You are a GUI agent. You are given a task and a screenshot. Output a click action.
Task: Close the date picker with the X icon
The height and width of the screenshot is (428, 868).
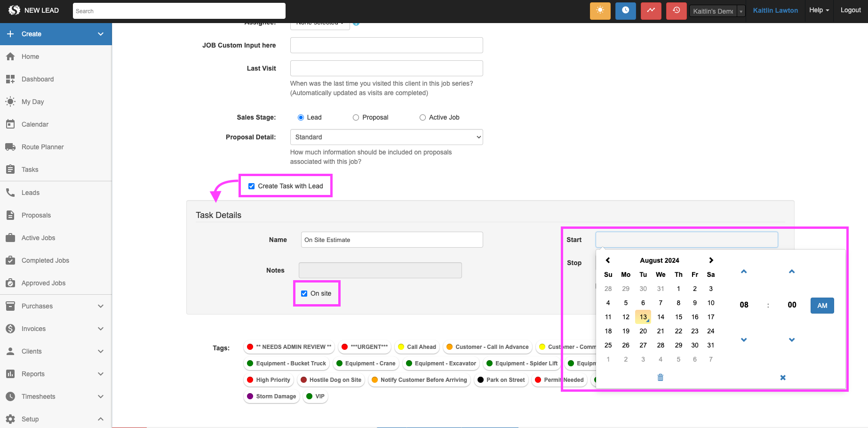(783, 378)
